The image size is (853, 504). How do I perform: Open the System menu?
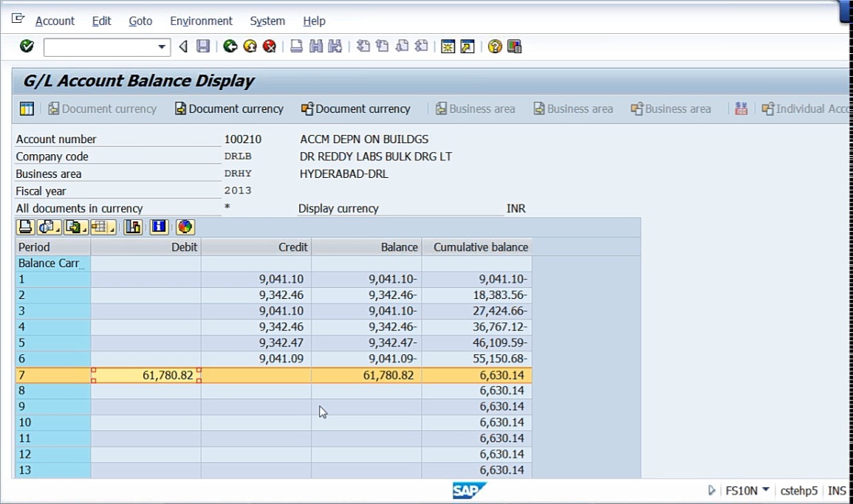point(267,21)
